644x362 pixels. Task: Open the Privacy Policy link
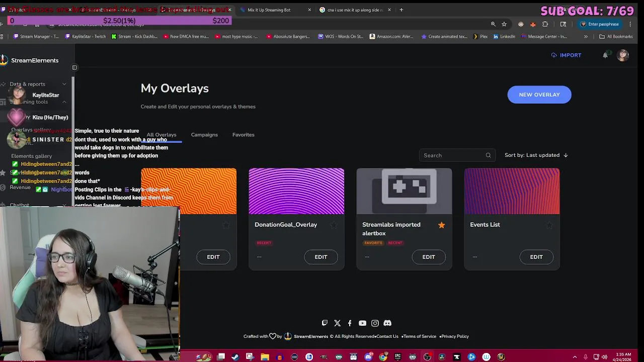[x=455, y=336]
